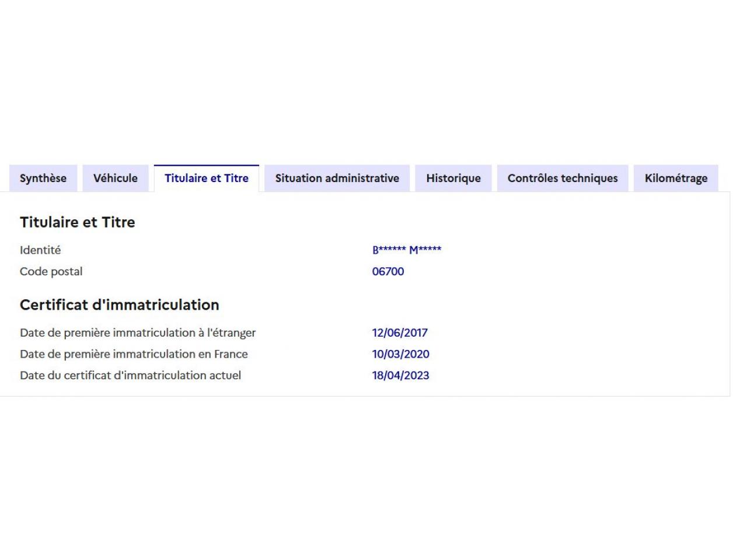
Task: Select the date 18/04/2023
Action: click(x=400, y=376)
